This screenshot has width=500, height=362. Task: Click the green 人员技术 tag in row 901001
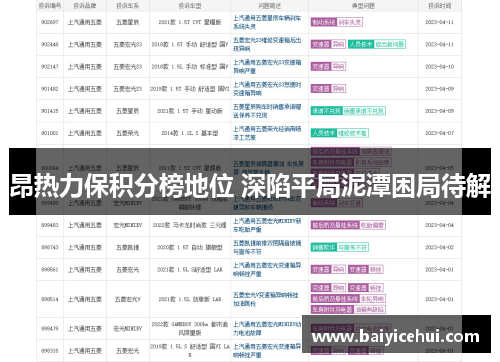(324, 133)
